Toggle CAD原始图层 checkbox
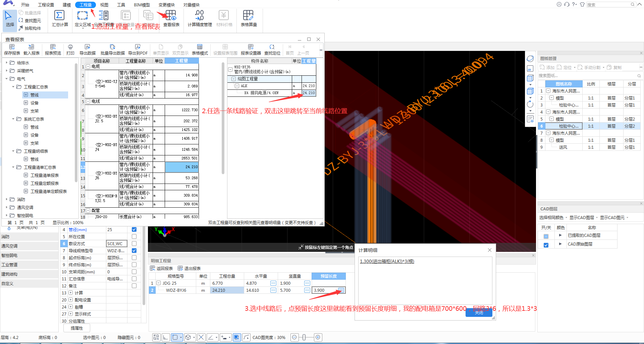644x344 pixels. click(x=546, y=245)
